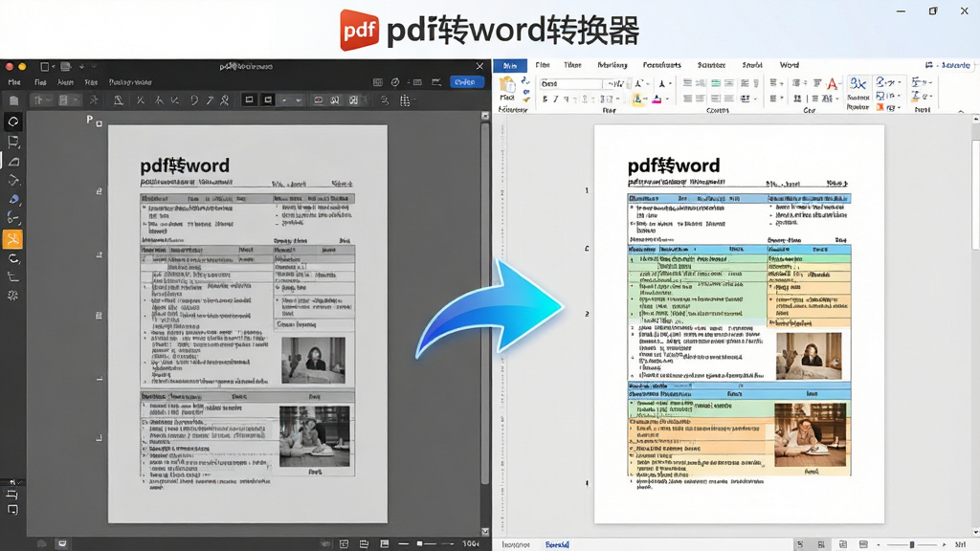This screenshot has width=980, height=551.
Task: Click the "100" zoom value in PDF status bar
Action: pyautogui.click(x=471, y=544)
